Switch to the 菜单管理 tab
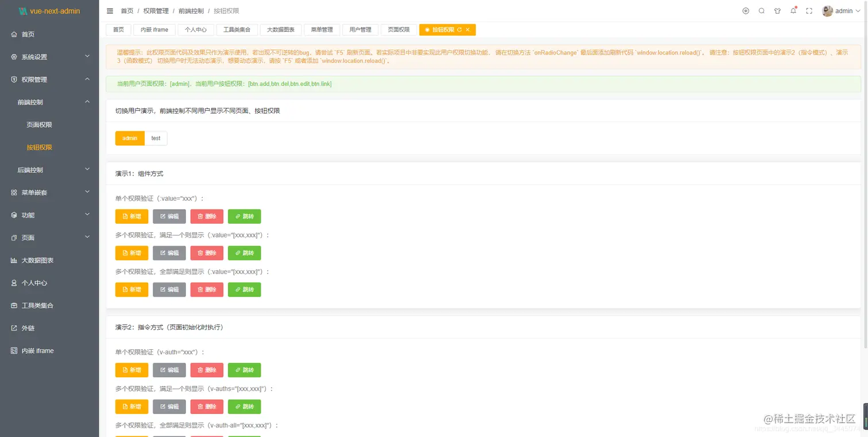Screen dimensions: 868x437 click(x=322, y=30)
